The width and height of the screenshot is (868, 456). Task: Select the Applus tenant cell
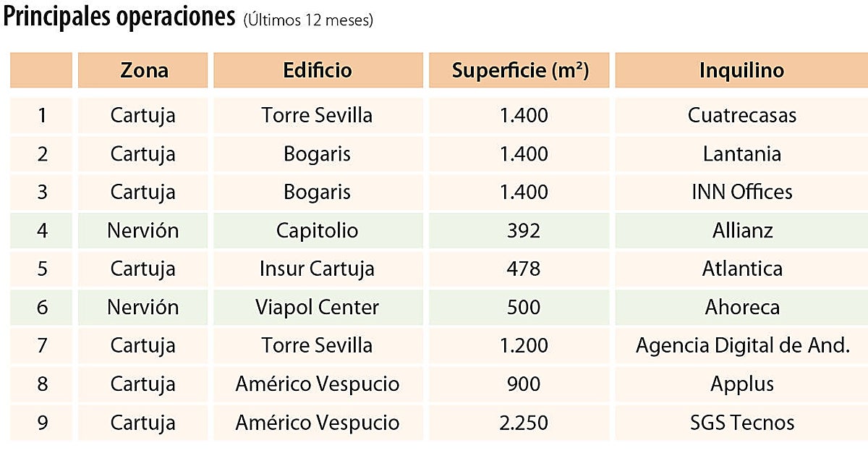(x=741, y=384)
